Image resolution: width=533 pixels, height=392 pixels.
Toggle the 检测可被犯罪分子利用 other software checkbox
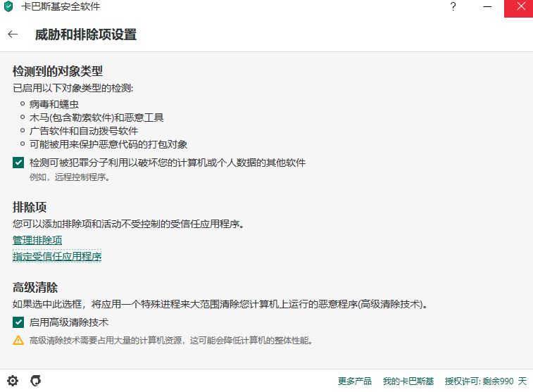click(18, 163)
